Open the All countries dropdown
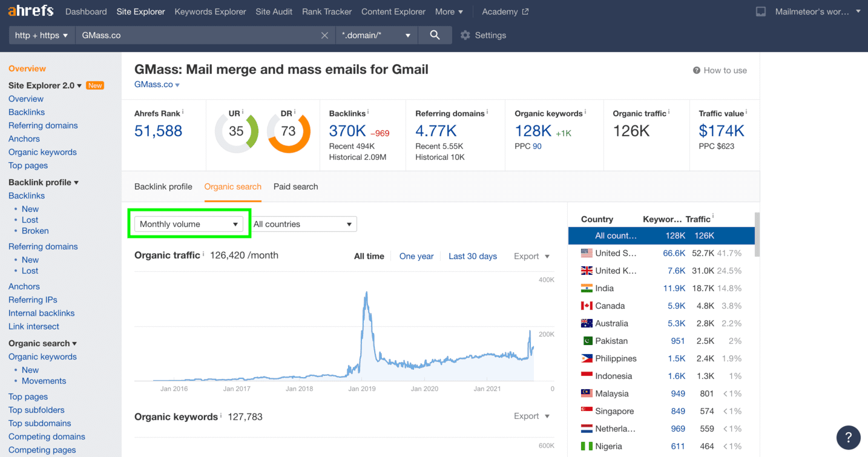The width and height of the screenshot is (868, 457). tap(304, 224)
